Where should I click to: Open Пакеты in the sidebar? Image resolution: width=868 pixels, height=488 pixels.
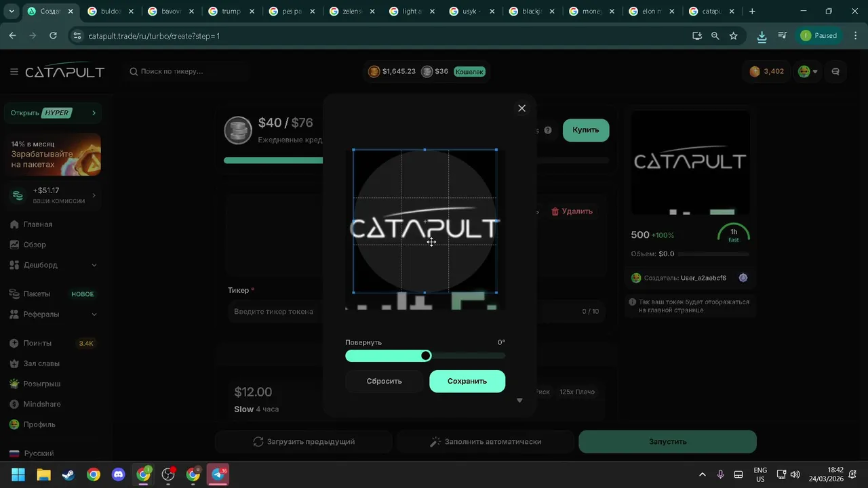tap(37, 294)
